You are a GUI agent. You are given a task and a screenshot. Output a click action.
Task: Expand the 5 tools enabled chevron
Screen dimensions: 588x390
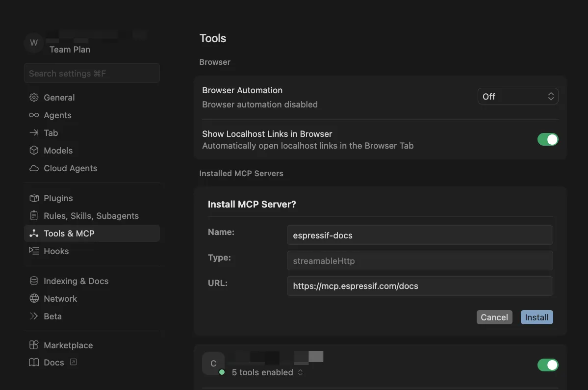pyautogui.click(x=300, y=372)
